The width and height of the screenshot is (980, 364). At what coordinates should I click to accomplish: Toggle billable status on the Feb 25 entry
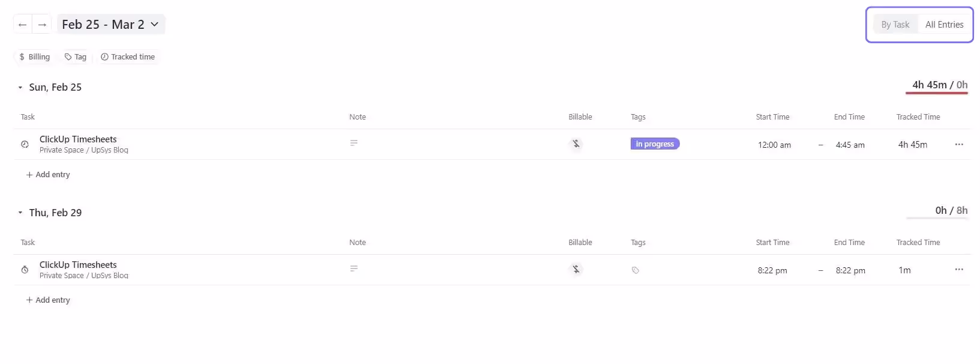(576, 144)
